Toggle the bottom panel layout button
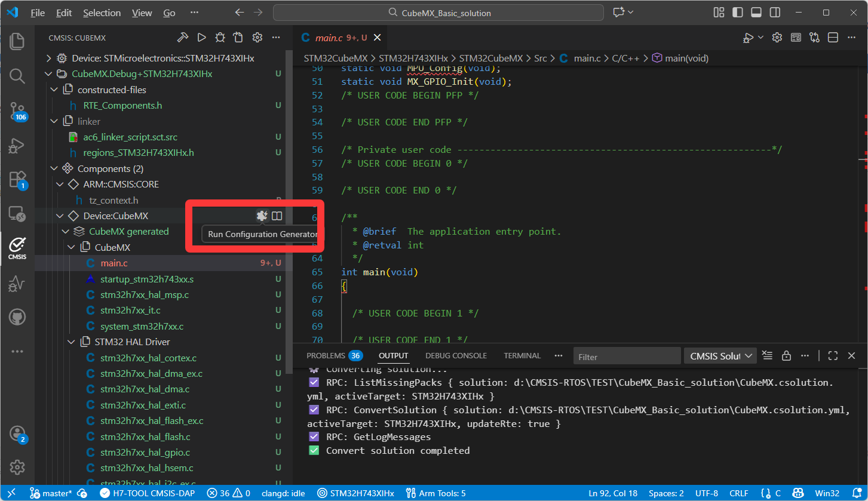Image resolution: width=868 pixels, height=501 pixels. pyautogui.click(x=756, y=13)
